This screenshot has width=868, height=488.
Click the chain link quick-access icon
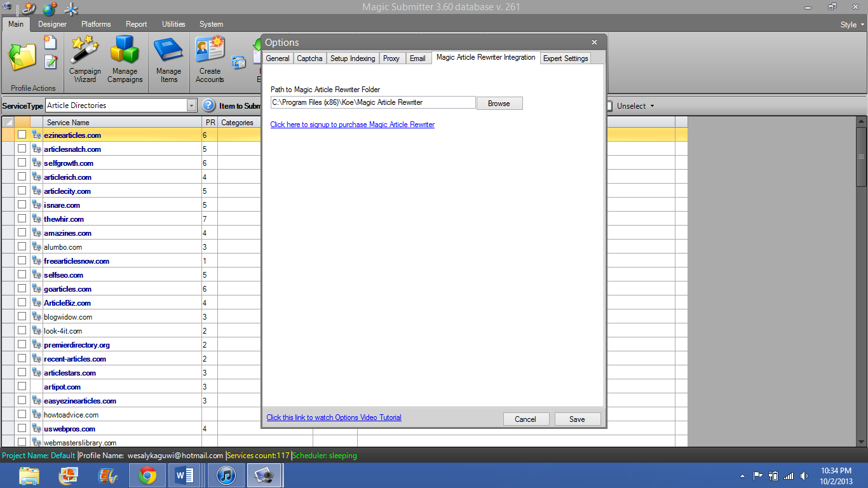[x=29, y=8]
